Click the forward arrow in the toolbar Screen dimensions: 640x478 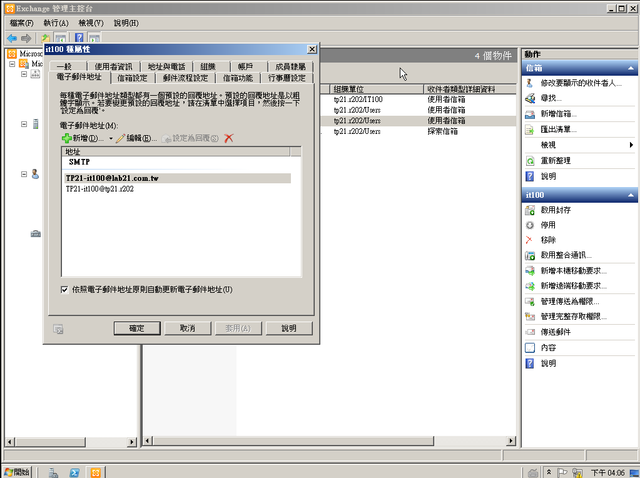[26, 38]
